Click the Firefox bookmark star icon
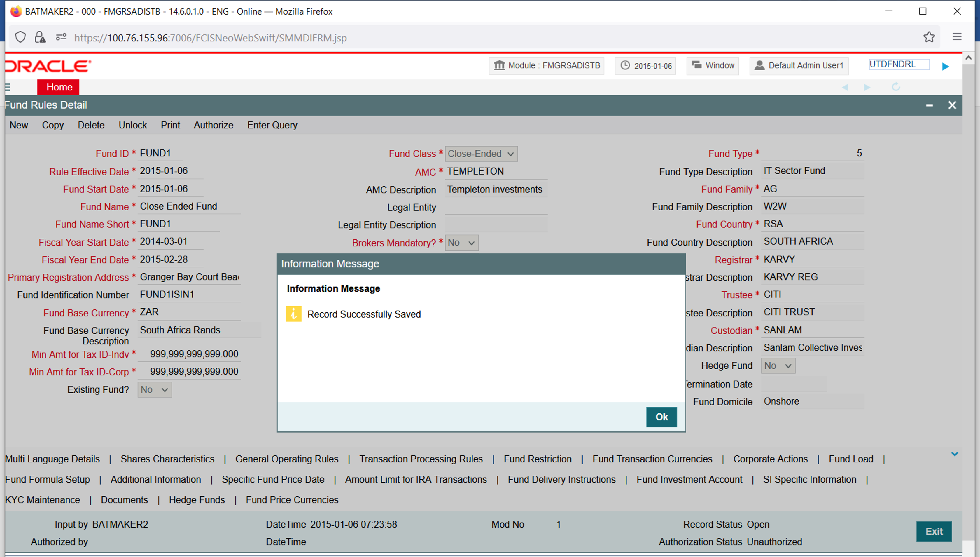The height and width of the screenshot is (557, 980). coord(929,37)
